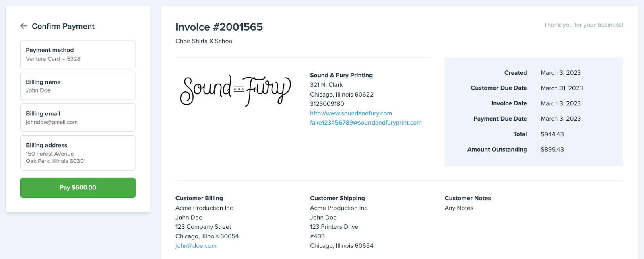Click the Customer Billing heading
The image size is (644, 259).
[x=199, y=198]
